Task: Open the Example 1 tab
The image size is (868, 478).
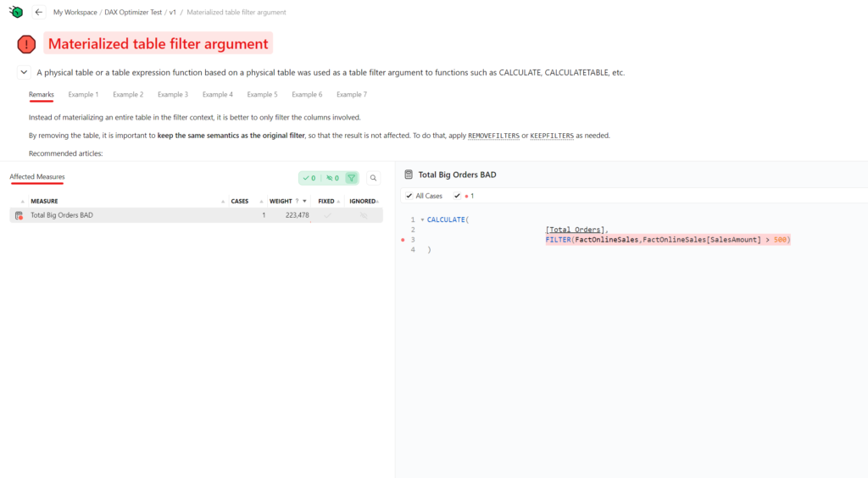Action: (83, 95)
